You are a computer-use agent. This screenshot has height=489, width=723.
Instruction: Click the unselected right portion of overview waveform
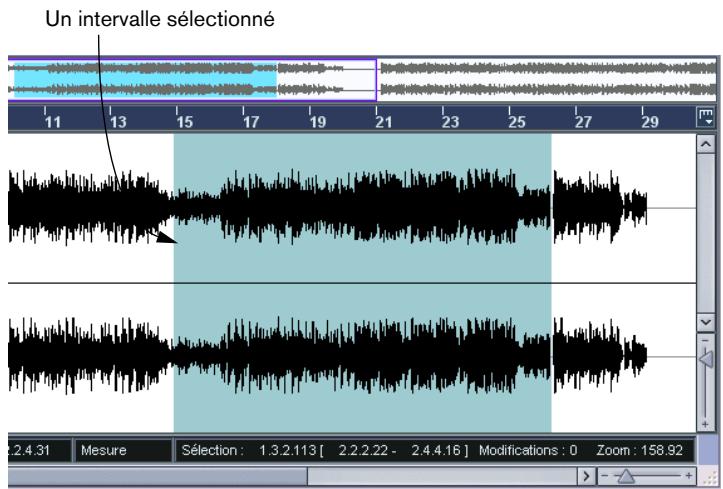click(548, 79)
